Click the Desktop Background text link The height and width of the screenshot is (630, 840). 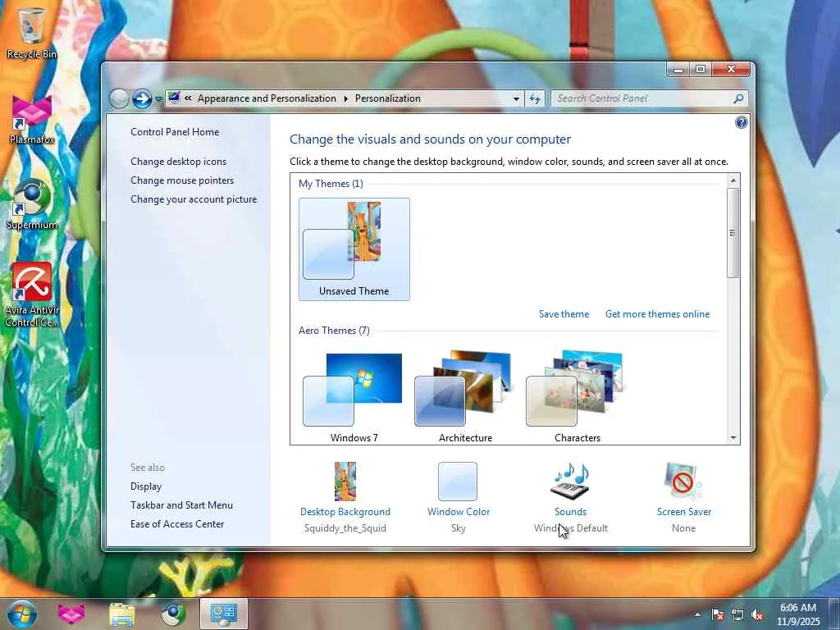pos(345,512)
